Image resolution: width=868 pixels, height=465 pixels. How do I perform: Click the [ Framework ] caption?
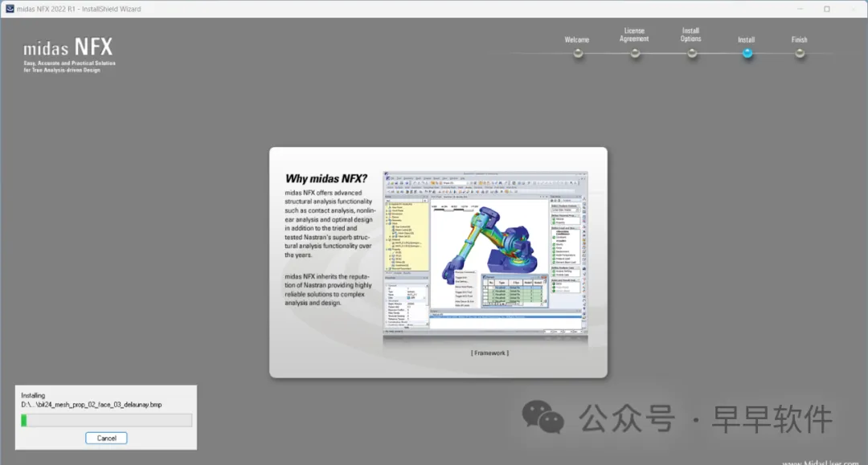click(490, 353)
